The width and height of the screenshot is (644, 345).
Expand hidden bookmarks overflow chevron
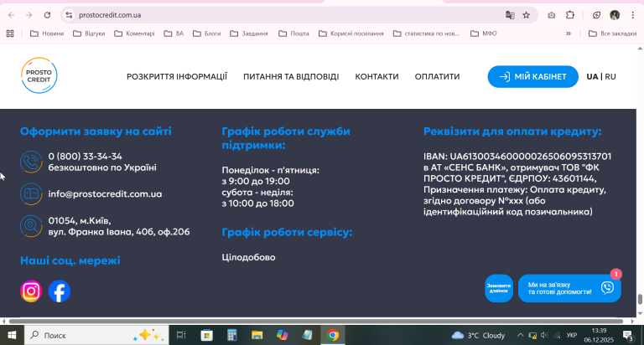pyautogui.click(x=569, y=33)
